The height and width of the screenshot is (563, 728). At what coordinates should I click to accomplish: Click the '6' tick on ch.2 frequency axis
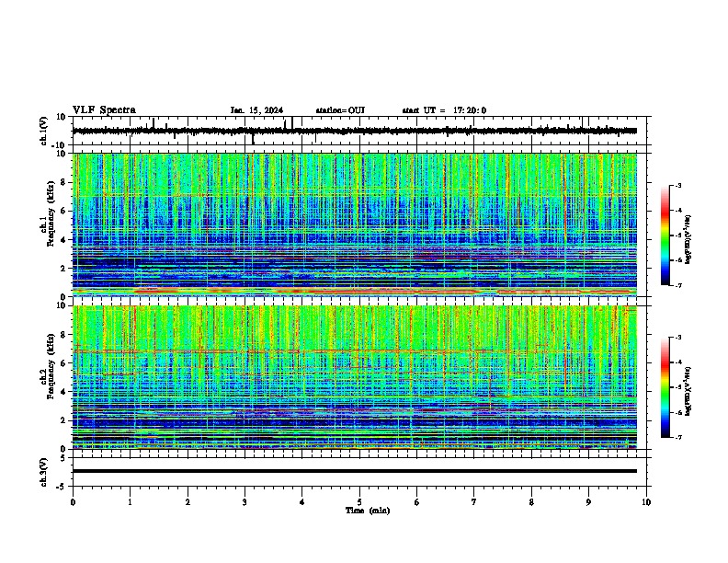tap(63, 363)
